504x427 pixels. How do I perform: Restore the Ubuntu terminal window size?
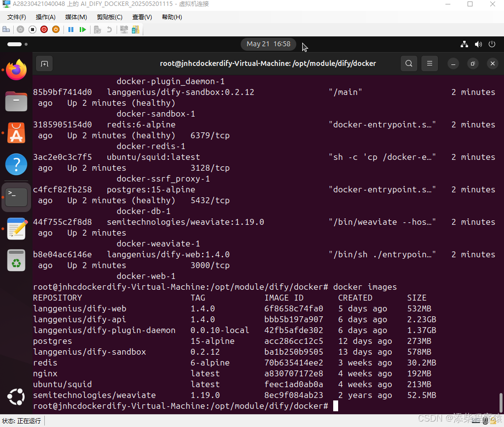pyautogui.click(x=473, y=63)
